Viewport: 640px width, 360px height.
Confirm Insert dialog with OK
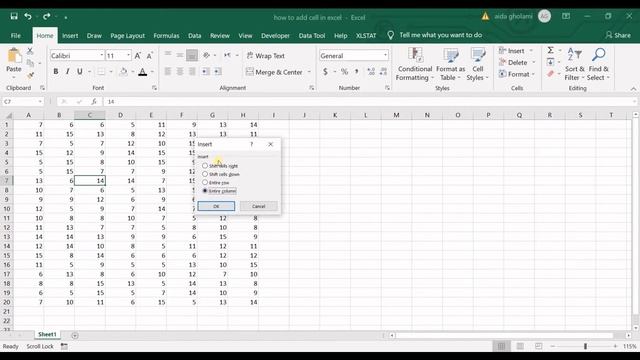[x=216, y=206]
